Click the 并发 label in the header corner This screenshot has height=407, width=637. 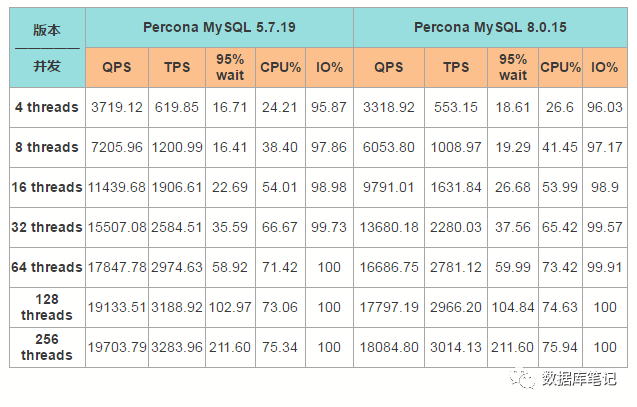pyautogui.click(x=47, y=67)
